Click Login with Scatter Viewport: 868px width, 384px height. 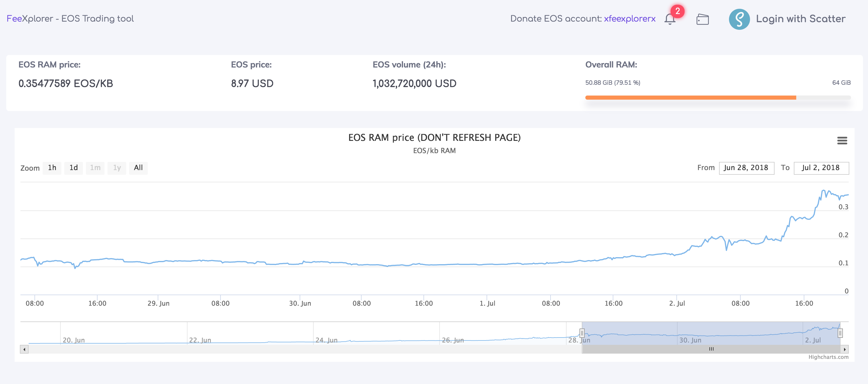coord(801,19)
